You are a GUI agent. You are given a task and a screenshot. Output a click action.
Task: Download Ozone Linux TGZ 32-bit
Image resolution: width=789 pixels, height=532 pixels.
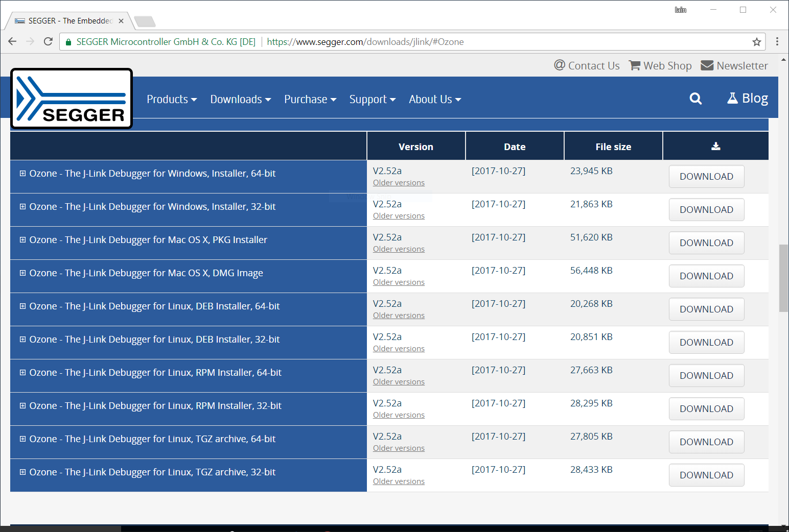click(x=706, y=475)
